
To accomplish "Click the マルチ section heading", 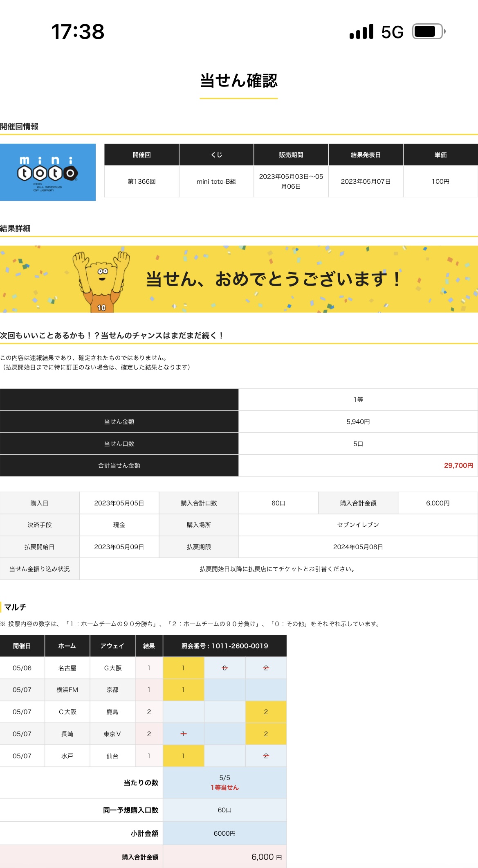I will click(15, 607).
